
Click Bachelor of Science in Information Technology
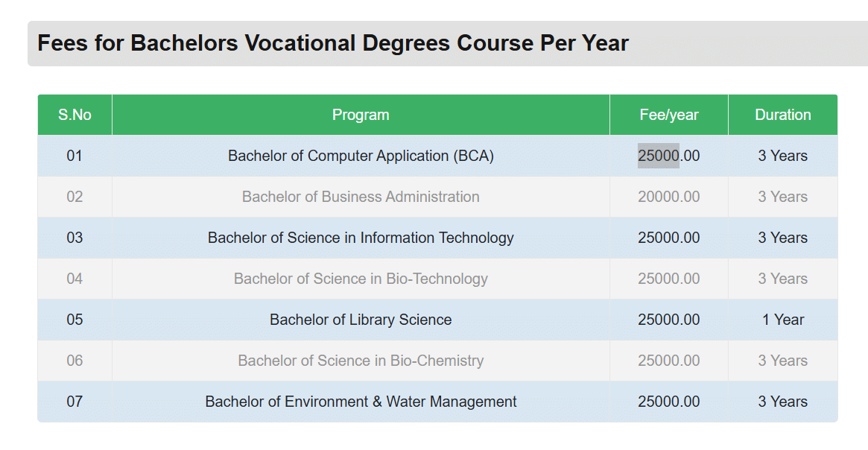tap(361, 238)
